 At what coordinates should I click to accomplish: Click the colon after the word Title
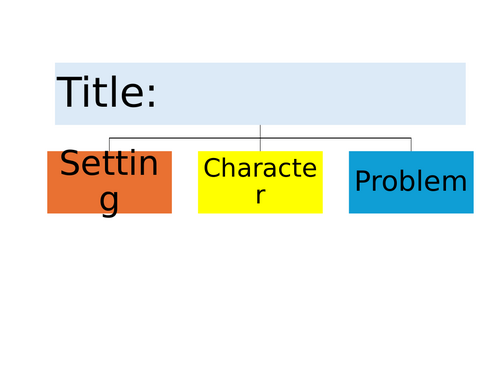151,95
